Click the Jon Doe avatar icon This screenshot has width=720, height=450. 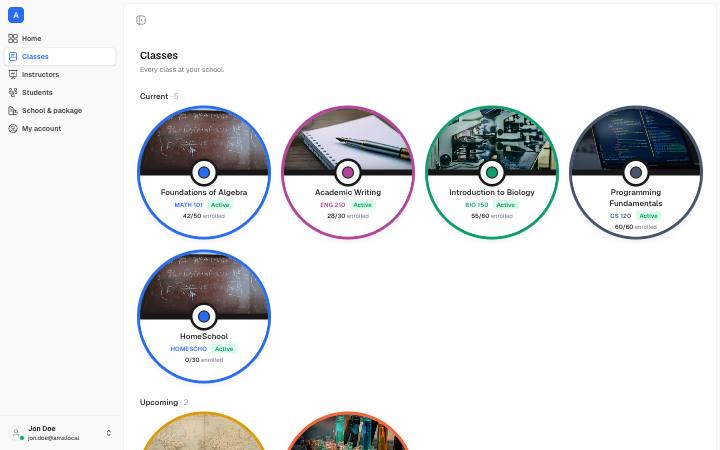click(x=16, y=433)
